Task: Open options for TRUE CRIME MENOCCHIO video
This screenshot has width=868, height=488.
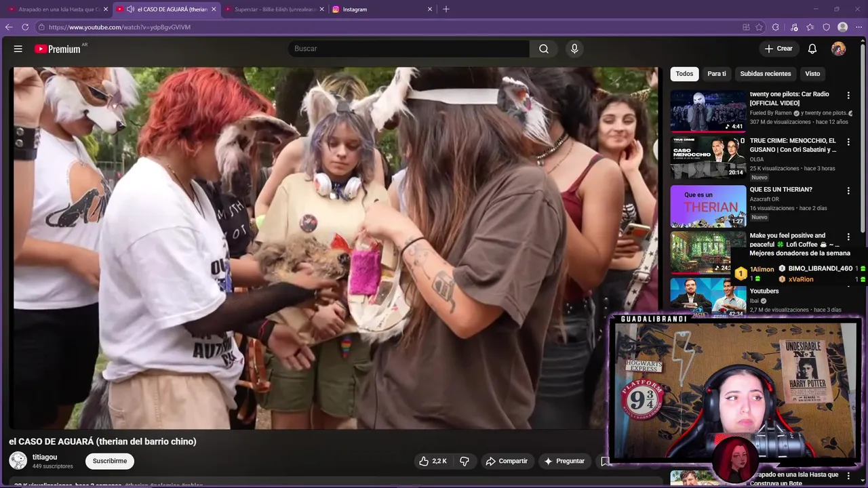Action: pyautogui.click(x=848, y=142)
